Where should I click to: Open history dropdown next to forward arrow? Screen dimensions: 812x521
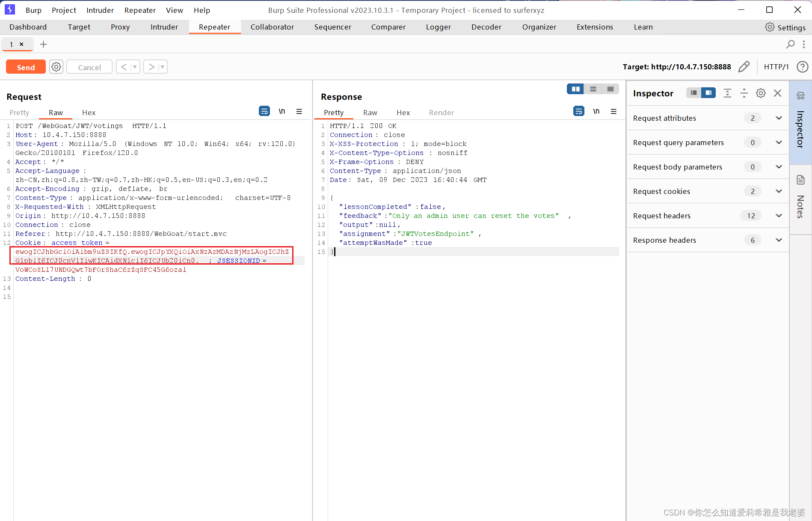tap(162, 67)
